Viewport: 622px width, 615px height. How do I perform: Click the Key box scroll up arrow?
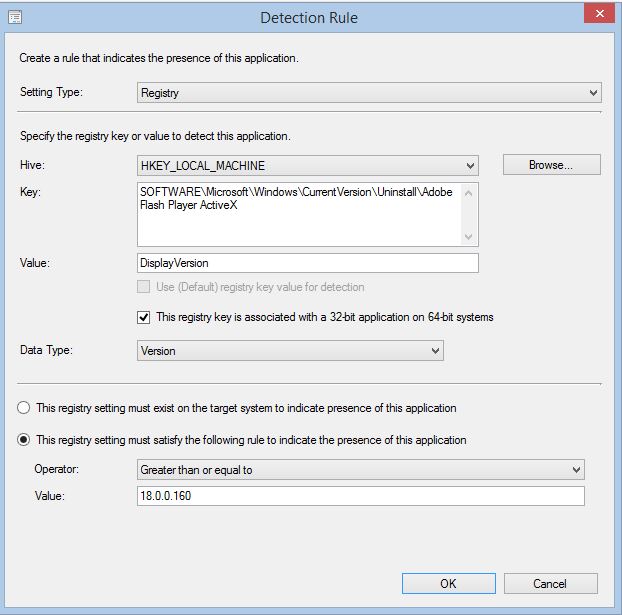(468, 194)
